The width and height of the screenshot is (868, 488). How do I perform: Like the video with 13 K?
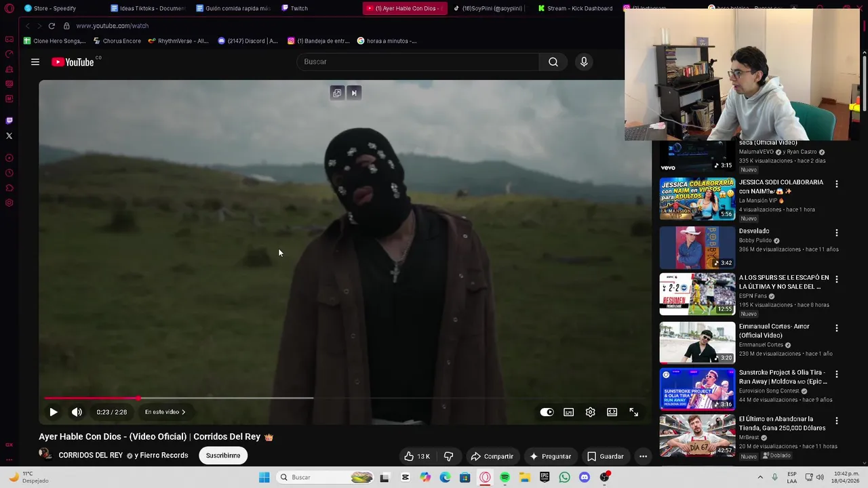click(417, 456)
